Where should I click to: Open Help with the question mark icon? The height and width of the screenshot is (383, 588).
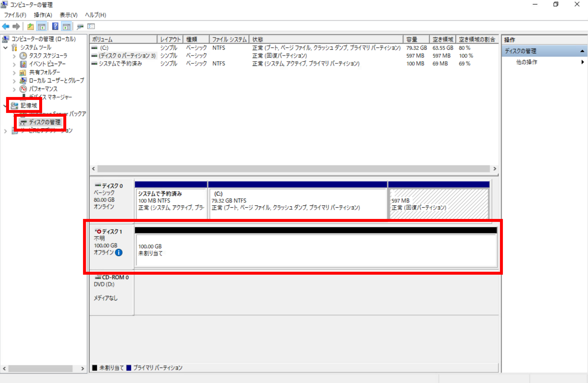(x=55, y=26)
